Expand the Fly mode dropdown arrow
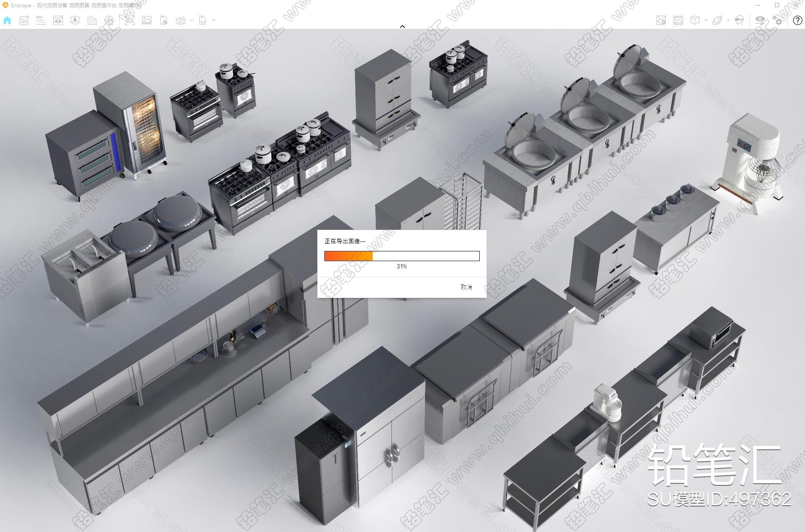This screenshot has height=532, width=805. pos(728,20)
